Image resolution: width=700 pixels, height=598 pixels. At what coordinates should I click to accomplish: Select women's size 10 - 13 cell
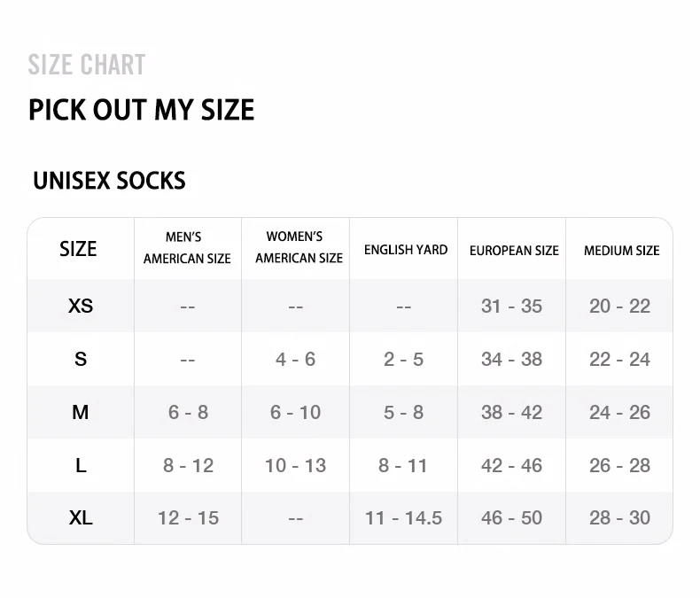tap(296, 465)
